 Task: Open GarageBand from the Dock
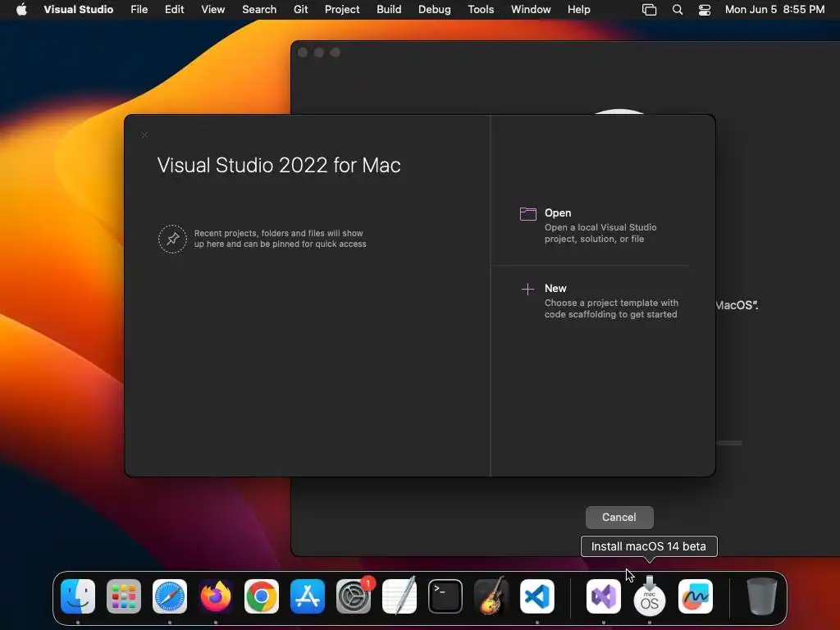coord(491,596)
